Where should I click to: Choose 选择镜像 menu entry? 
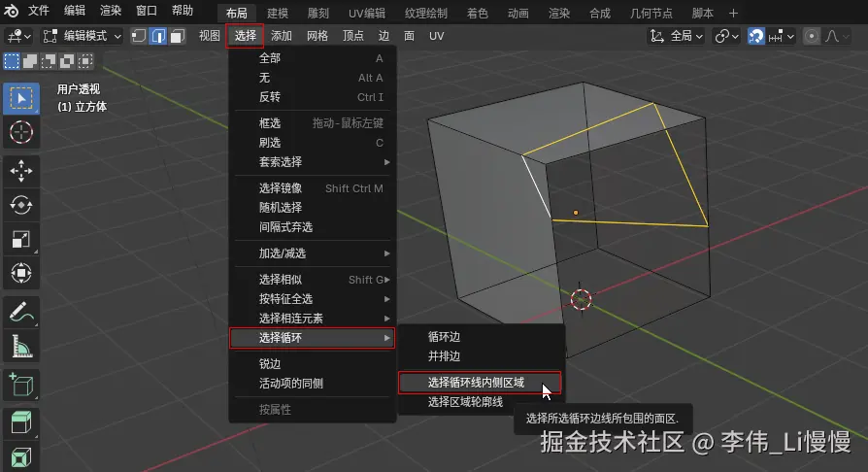pyautogui.click(x=313, y=188)
